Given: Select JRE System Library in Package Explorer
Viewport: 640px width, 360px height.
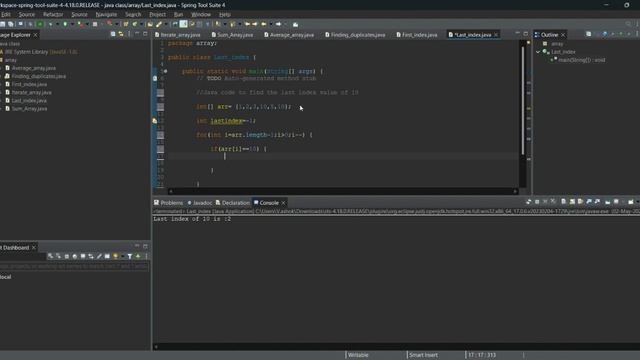Looking at the screenshot, I should pos(40,52).
